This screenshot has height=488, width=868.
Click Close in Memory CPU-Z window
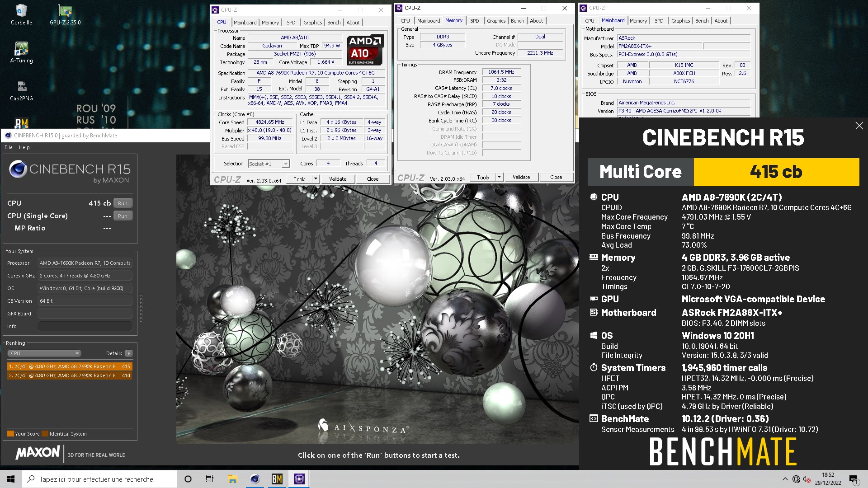pyautogui.click(x=556, y=177)
